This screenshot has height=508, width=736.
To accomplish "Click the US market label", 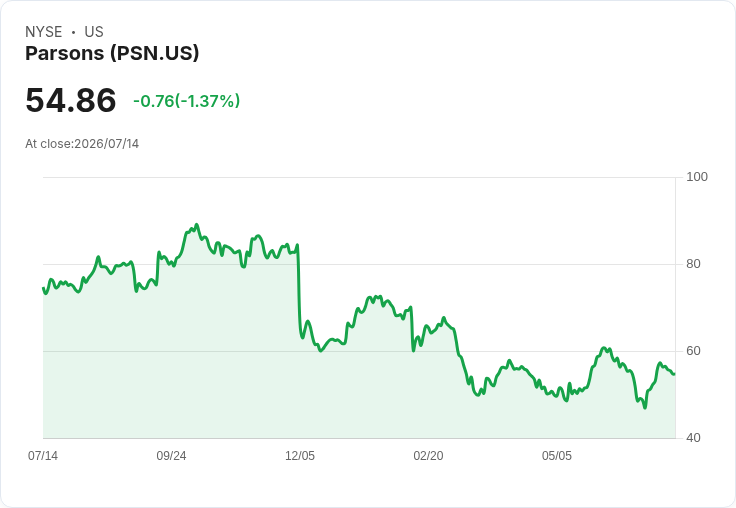I will pos(94,32).
